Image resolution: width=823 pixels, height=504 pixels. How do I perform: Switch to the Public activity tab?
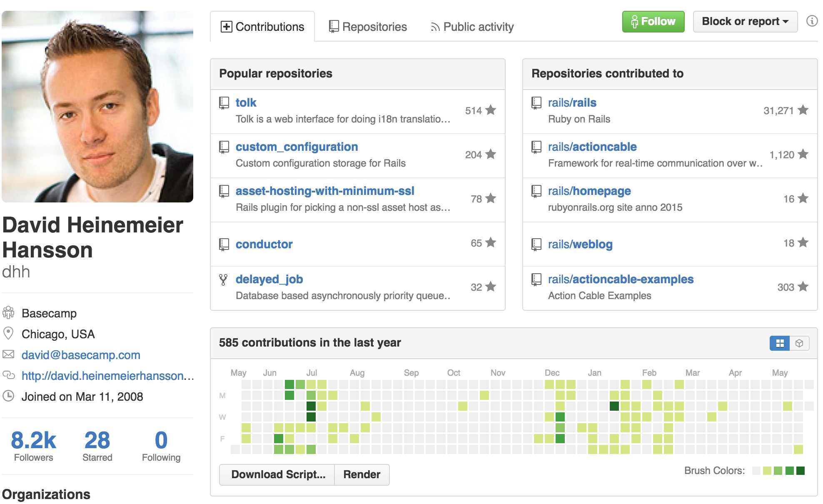(472, 27)
